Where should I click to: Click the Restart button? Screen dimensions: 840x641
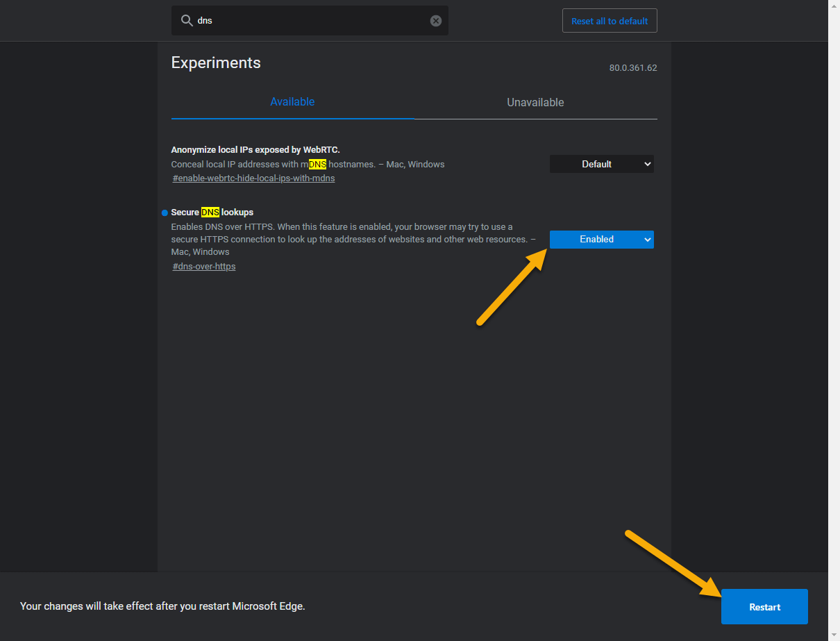(764, 606)
